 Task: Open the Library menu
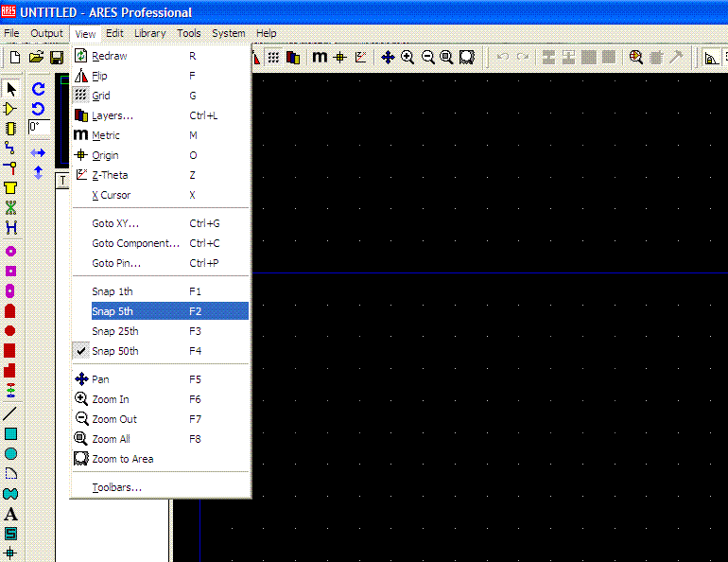click(149, 33)
